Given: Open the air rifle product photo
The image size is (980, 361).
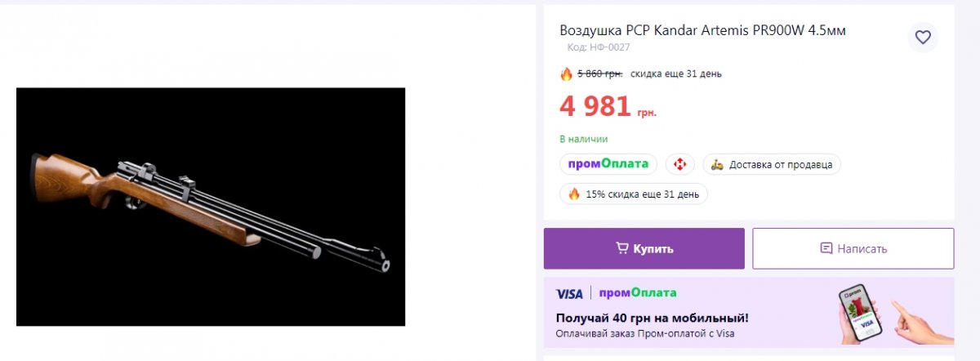Looking at the screenshot, I should click(x=211, y=207).
